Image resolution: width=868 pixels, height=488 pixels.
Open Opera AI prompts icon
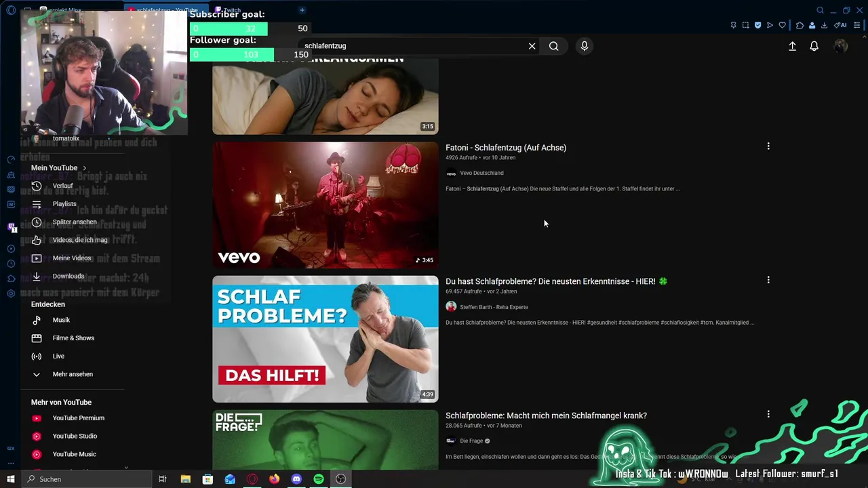(840, 25)
